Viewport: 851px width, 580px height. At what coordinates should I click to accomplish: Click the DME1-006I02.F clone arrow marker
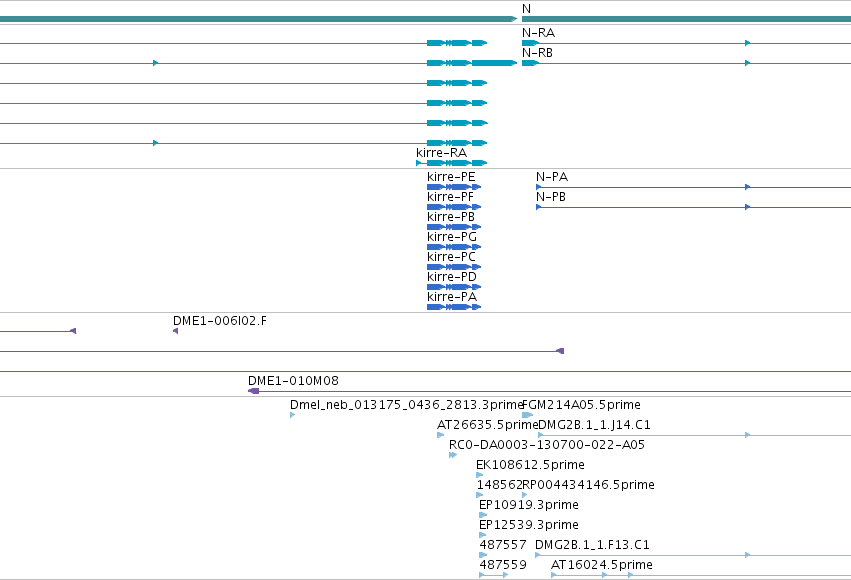click(x=175, y=331)
